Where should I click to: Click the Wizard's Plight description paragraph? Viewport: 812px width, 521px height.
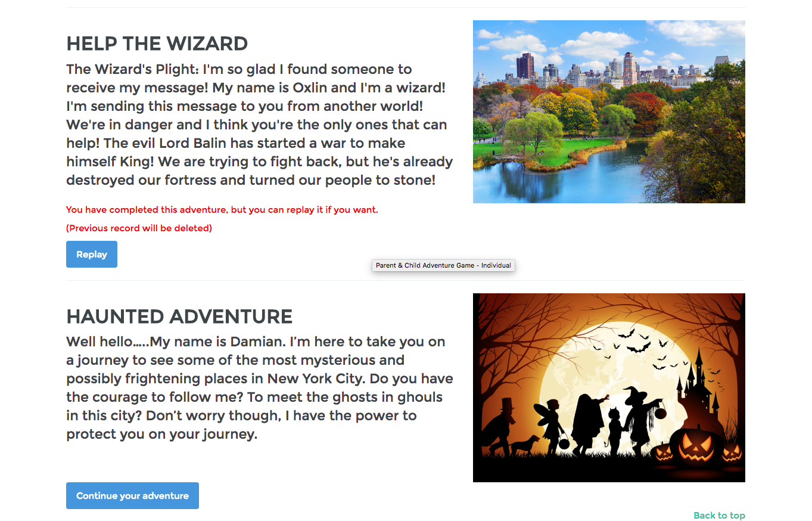coord(260,125)
